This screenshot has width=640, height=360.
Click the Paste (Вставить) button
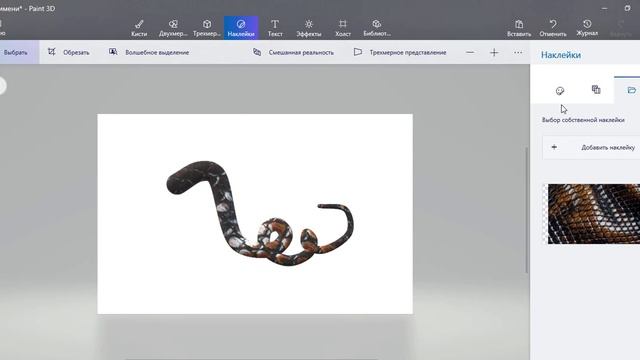[519, 28]
